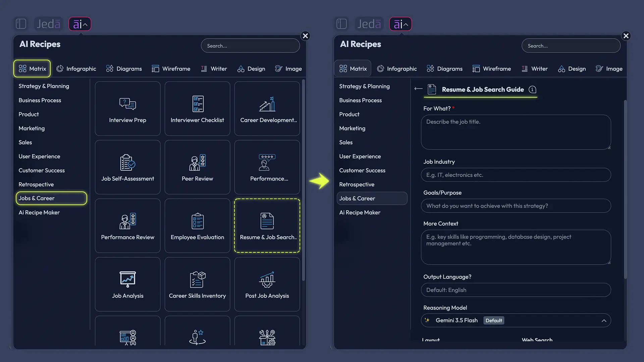Click the More Context text area

tap(516, 247)
